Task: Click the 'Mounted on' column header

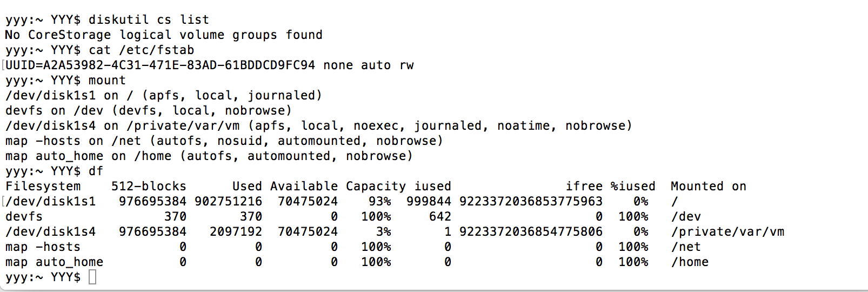Action: (708, 187)
